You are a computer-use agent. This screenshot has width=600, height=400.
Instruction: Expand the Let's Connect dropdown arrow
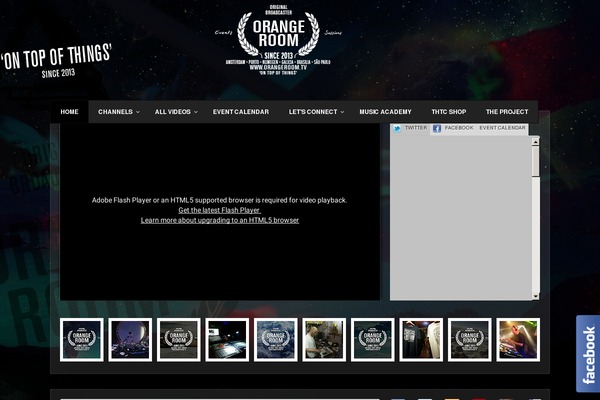pyautogui.click(x=342, y=112)
